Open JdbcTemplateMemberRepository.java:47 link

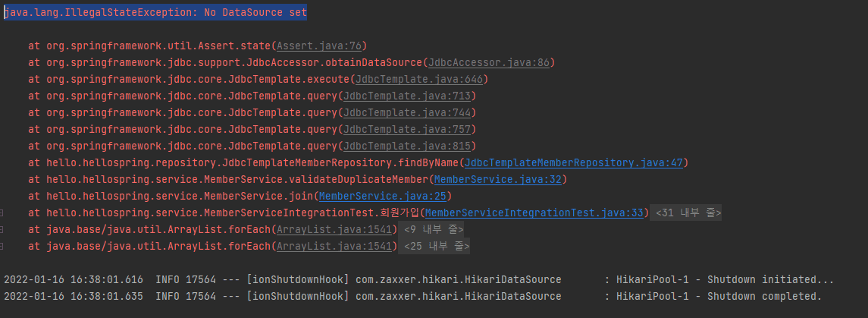point(574,162)
